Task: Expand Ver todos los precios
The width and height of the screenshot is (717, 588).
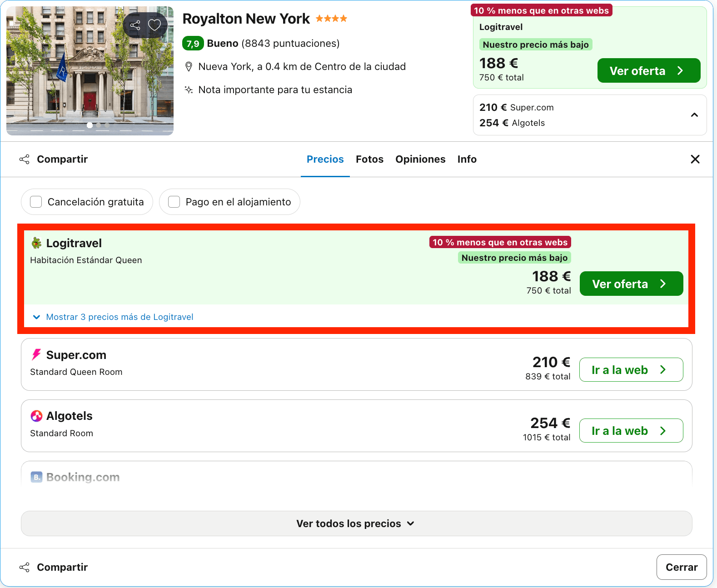Action: 356,523
